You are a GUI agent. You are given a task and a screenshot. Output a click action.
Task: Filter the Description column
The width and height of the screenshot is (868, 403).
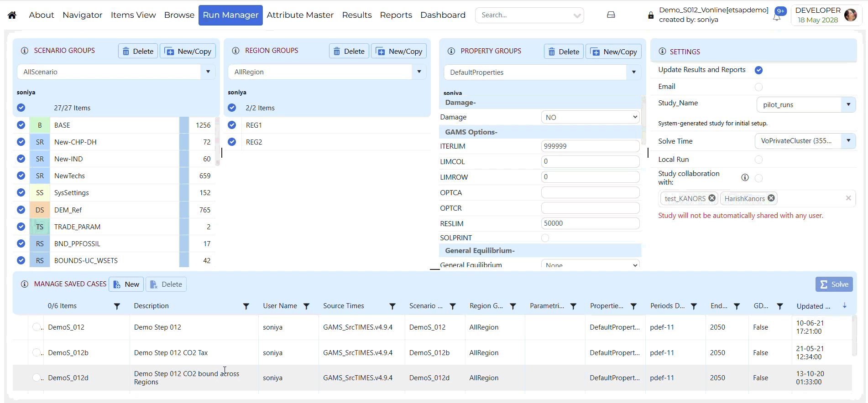tap(246, 306)
